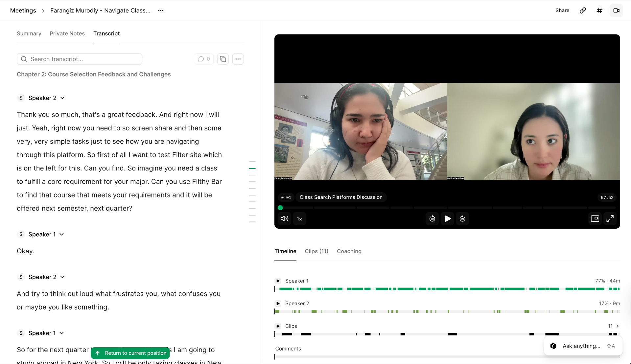Click the video progress seek bar
The height and width of the screenshot is (364, 631).
[447, 208]
